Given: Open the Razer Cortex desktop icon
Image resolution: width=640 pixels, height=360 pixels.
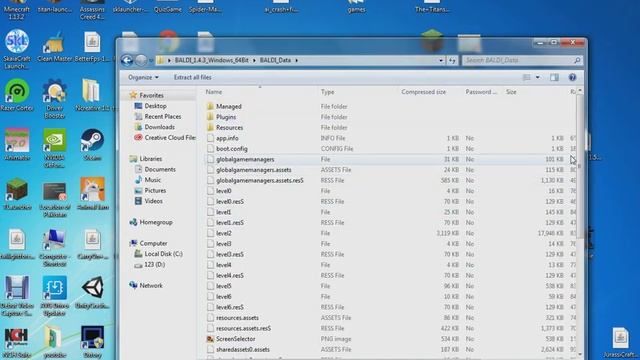Looking at the screenshot, I should pyautogui.click(x=17, y=95).
